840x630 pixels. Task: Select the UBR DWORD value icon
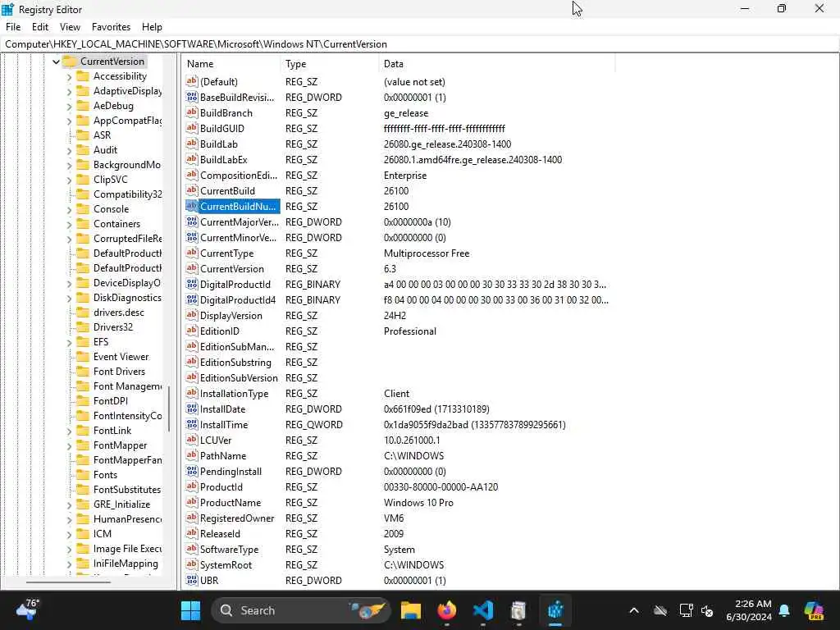pos(192,580)
